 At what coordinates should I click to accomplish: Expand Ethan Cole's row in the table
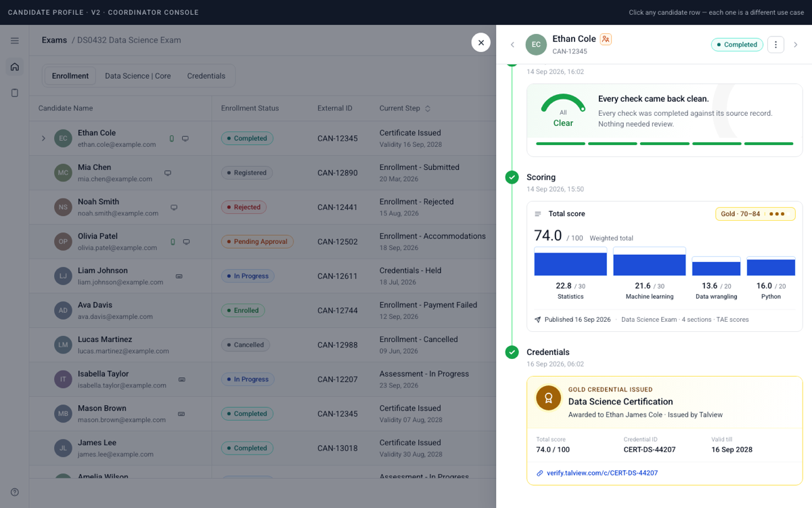(x=43, y=139)
